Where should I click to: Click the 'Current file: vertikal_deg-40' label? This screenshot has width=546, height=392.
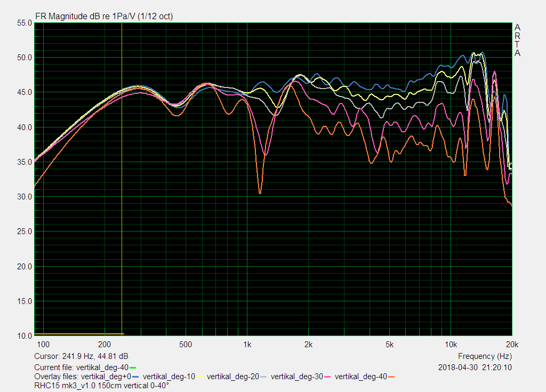pyautogui.click(x=81, y=367)
